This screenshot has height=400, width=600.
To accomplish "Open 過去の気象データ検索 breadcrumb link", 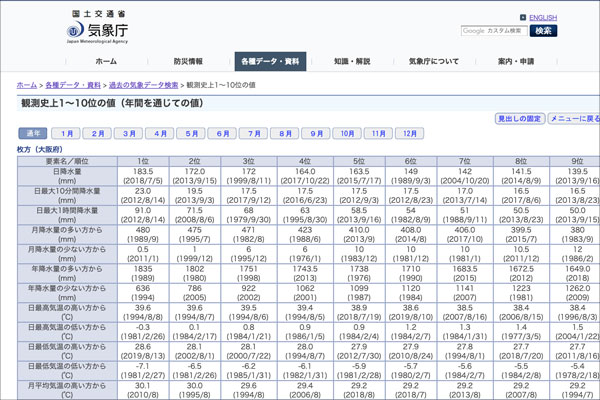I will tap(145, 86).
